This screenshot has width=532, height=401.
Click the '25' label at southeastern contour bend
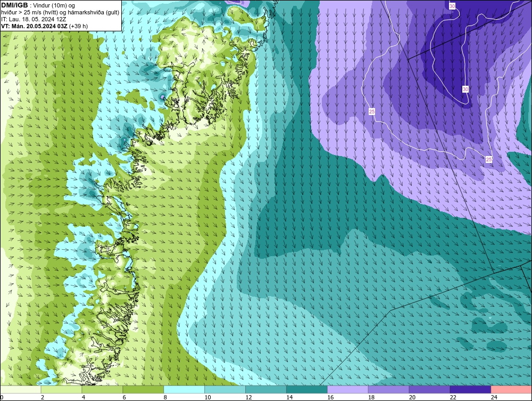(489, 159)
